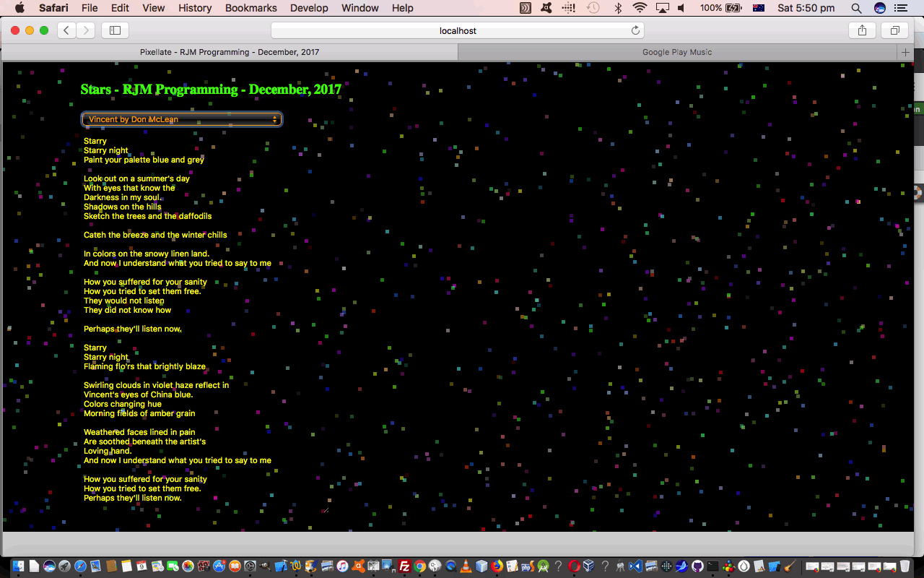Launch Xcode from the Dock
924x578 pixels.
281,566
